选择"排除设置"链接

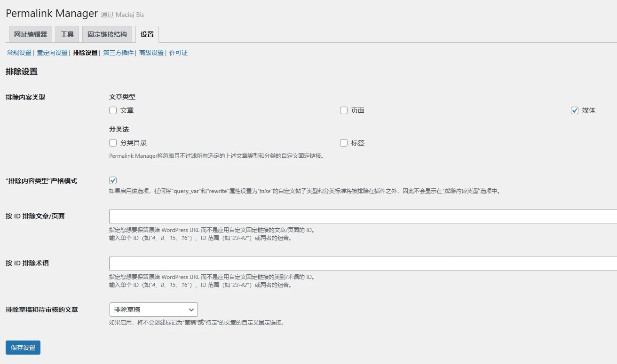pos(85,53)
